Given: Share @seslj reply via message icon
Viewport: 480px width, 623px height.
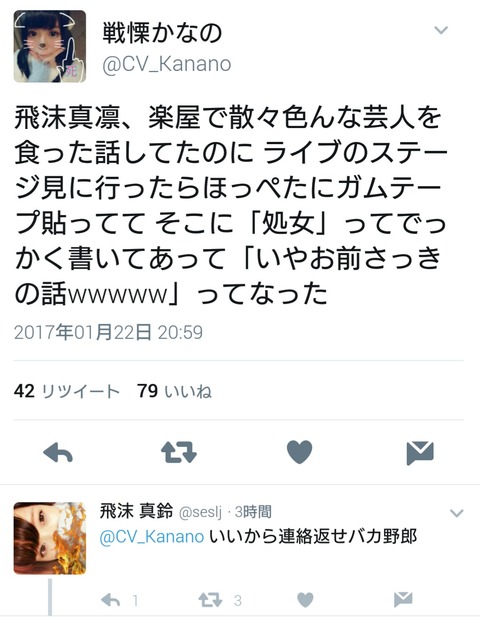Looking at the screenshot, I should 403,600.
